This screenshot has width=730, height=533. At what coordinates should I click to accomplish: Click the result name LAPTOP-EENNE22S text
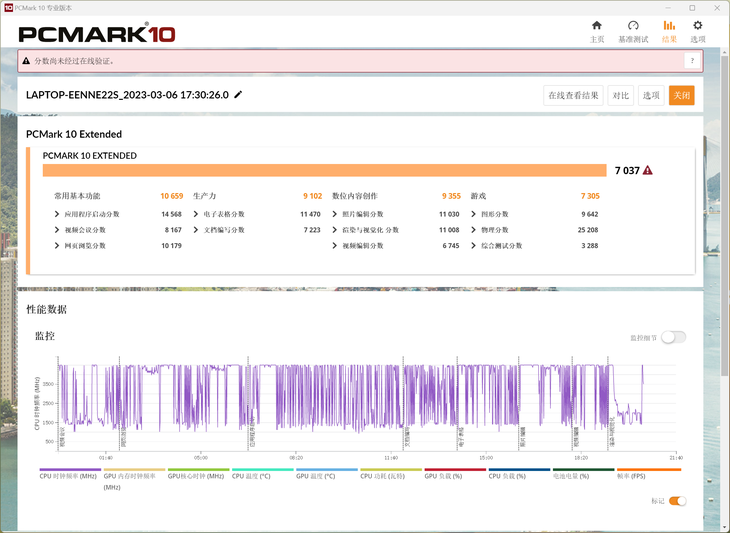127,95
